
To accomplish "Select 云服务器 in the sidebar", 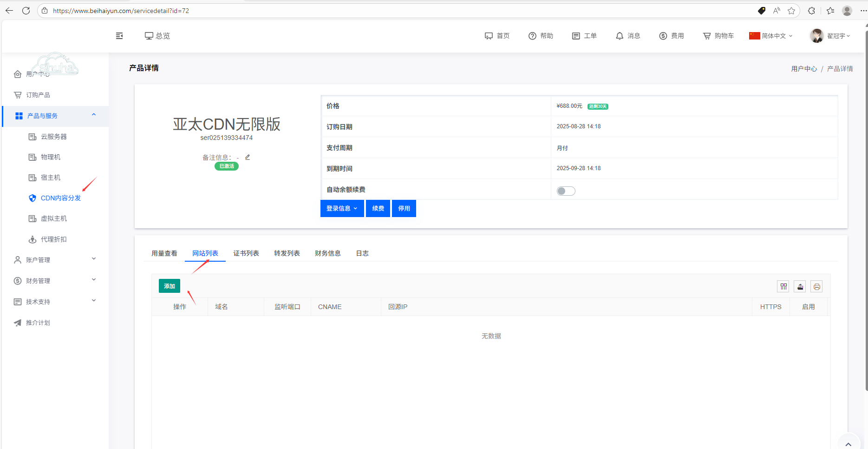I will 53,137.
